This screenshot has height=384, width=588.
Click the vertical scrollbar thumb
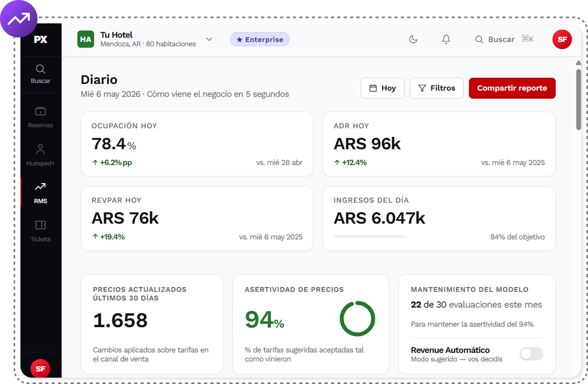(x=578, y=100)
